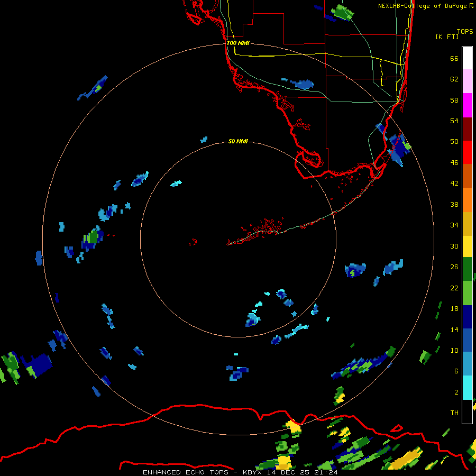Viewport: 476px width, 476px height.
Task: Pick the gold legend swatch near 34
Action: click(467, 224)
